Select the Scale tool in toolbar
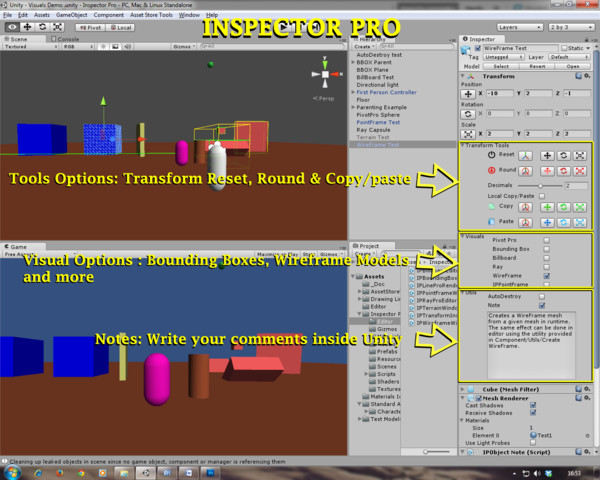This screenshot has height=480, width=600. [57, 27]
